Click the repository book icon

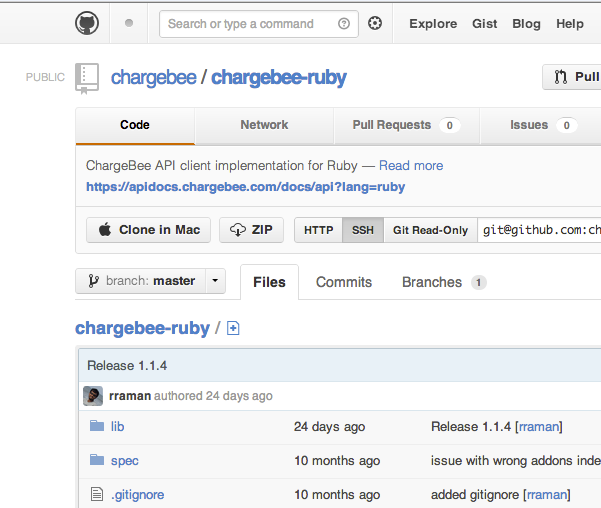point(87,78)
